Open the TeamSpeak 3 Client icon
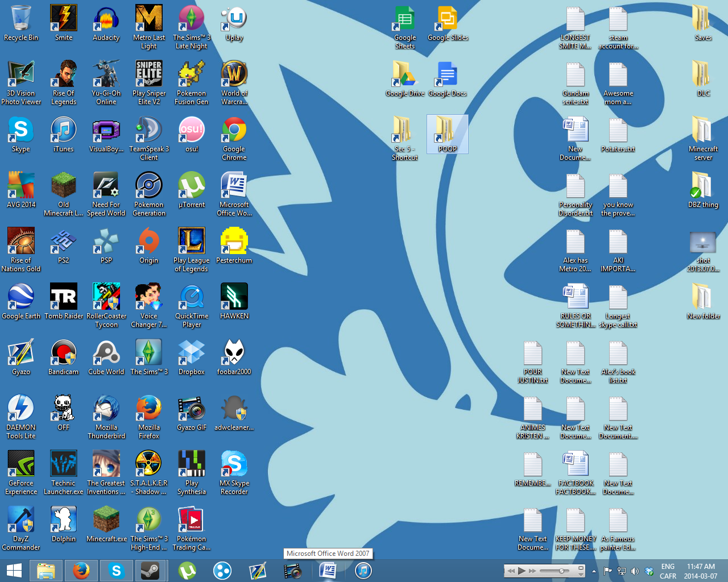This screenshot has height=582, width=728. pyautogui.click(x=149, y=139)
